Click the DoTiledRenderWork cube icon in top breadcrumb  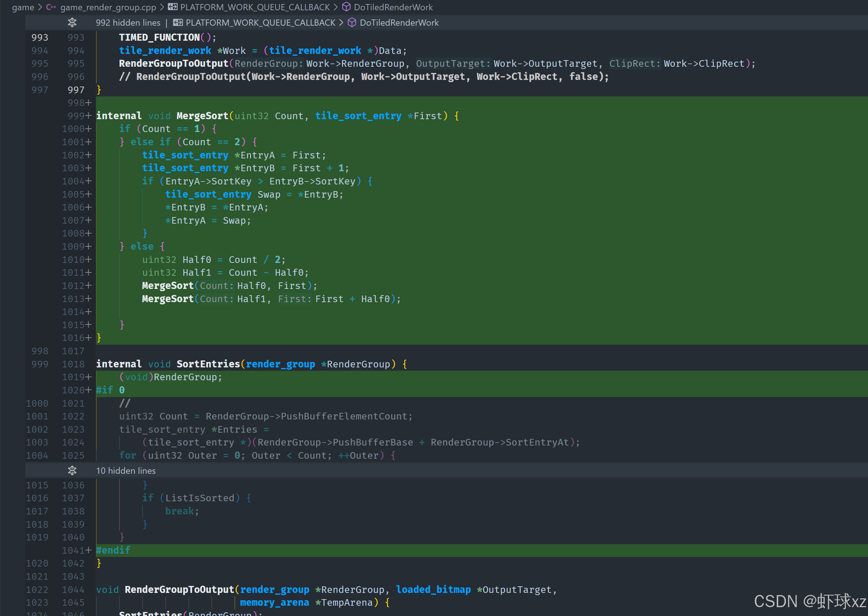coord(346,7)
